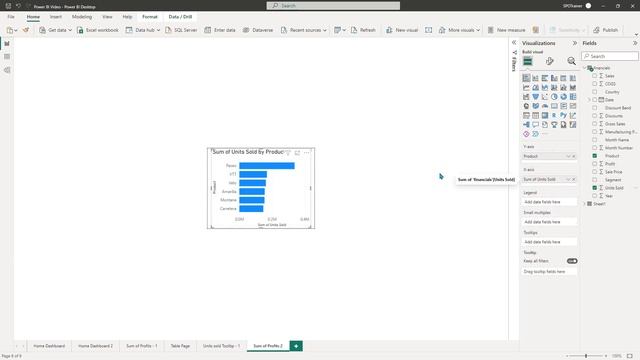This screenshot has height=360, width=640.
Task: Open the Product Y-axis field dropdown
Action: (x=568, y=156)
